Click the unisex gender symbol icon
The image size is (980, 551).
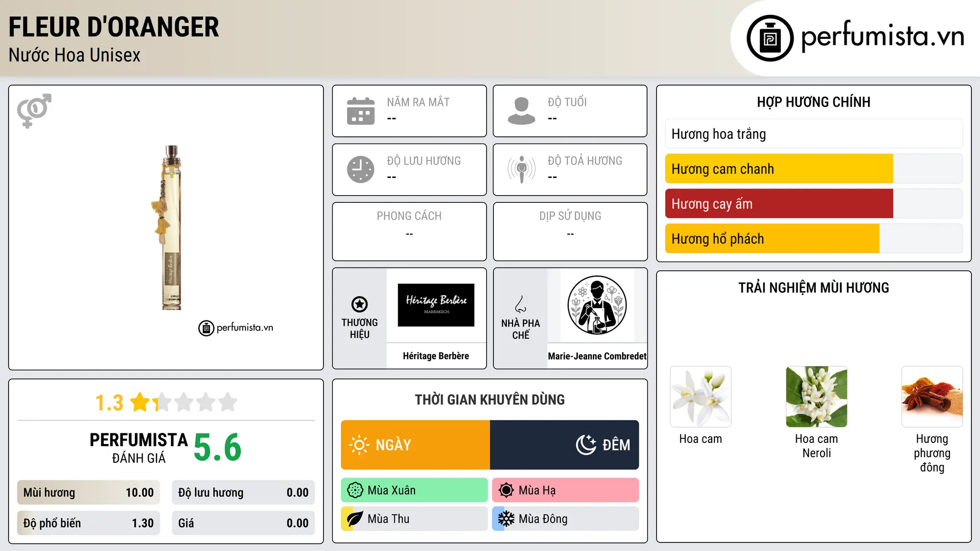tap(34, 110)
